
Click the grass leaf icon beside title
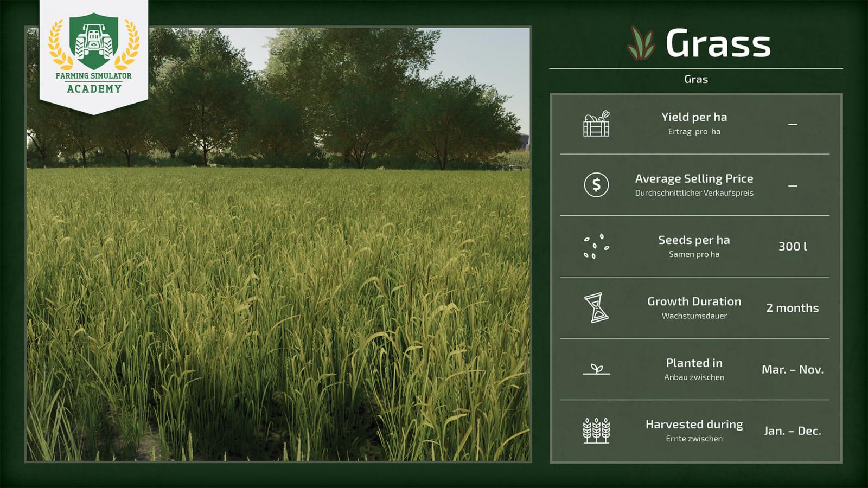coord(641,43)
